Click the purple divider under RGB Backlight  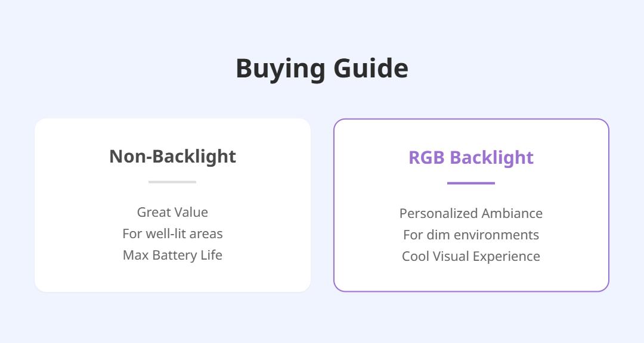pos(471,183)
